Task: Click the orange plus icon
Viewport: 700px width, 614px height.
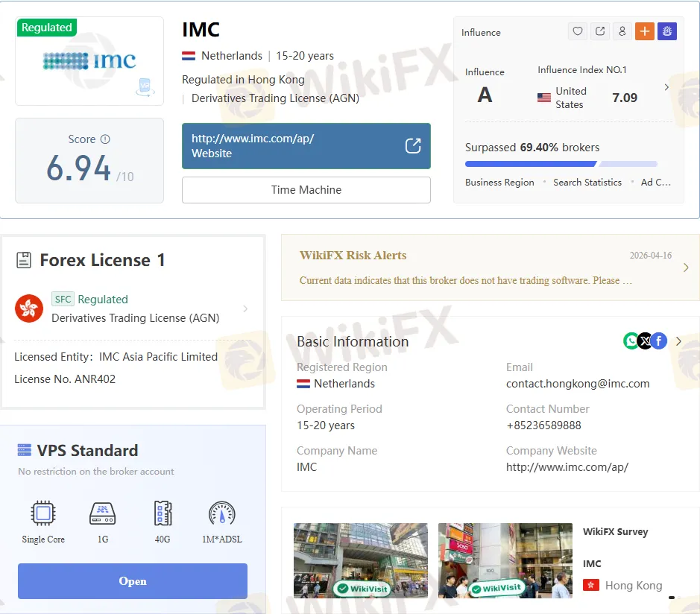Action: coord(644,31)
